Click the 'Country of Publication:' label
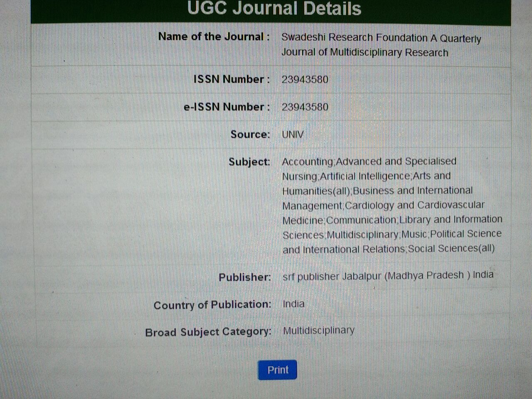The width and height of the screenshot is (532, 399). 212,305
